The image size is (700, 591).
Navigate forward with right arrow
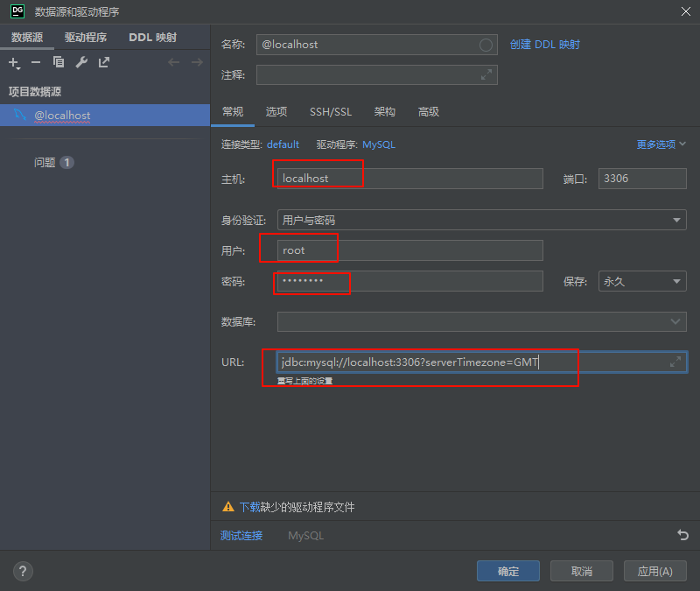pos(197,62)
